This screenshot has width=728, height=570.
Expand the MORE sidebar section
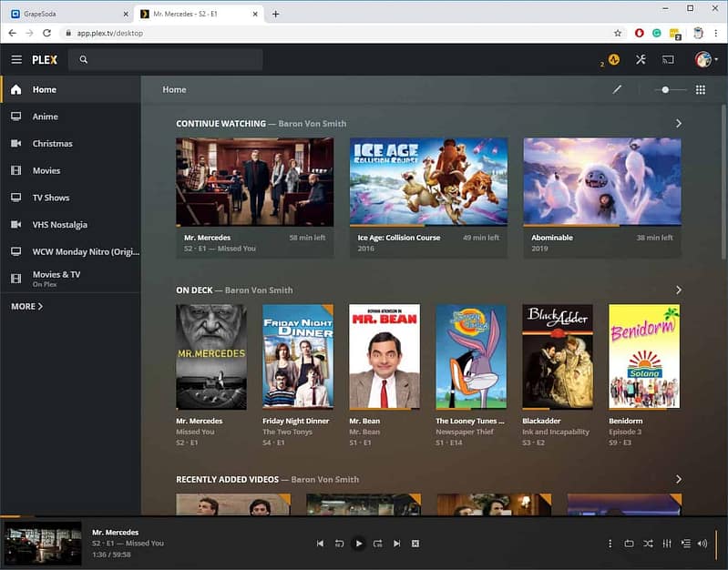point(27,306)
